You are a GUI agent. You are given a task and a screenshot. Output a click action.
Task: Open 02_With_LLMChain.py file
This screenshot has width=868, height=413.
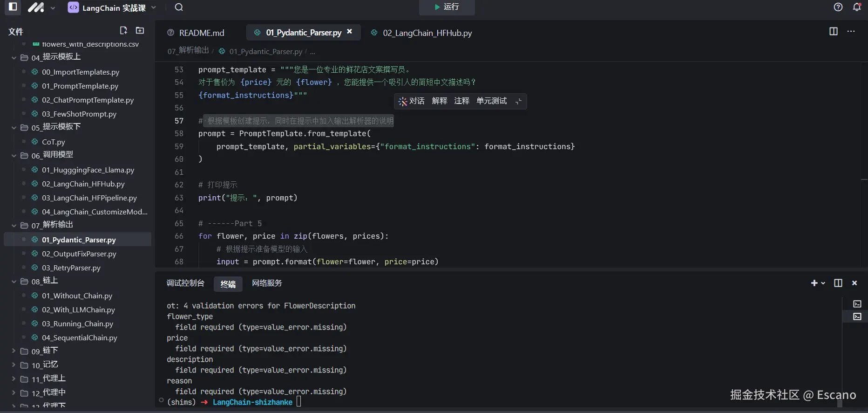[77, 310]
